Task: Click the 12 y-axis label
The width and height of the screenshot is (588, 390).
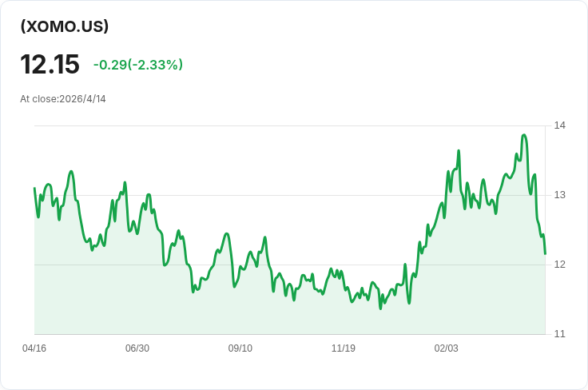Action: tap(559, 265)
